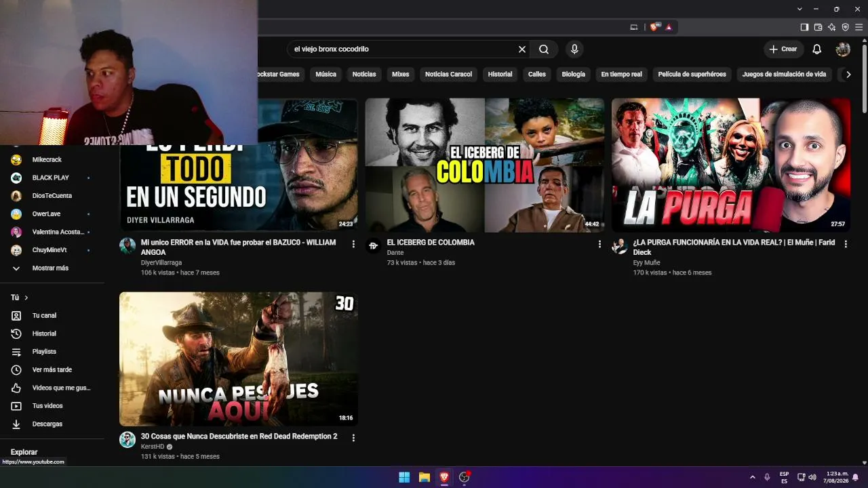This screenshot has width=868, height=488.
Task: Select the Noticias Caracol chip
Action: [x=448, y=74]
